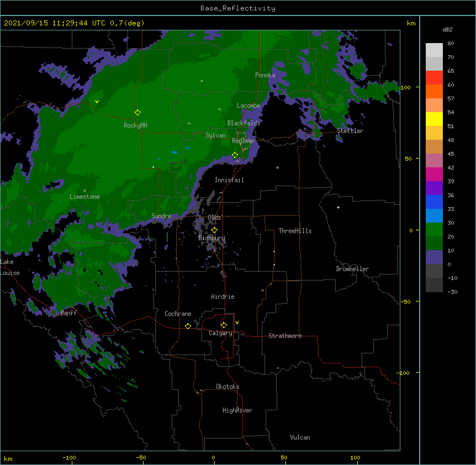Viewport: 476px width, 465px height.
Task: Click the Drumheller city label
Action: click(x=352, y=269)
